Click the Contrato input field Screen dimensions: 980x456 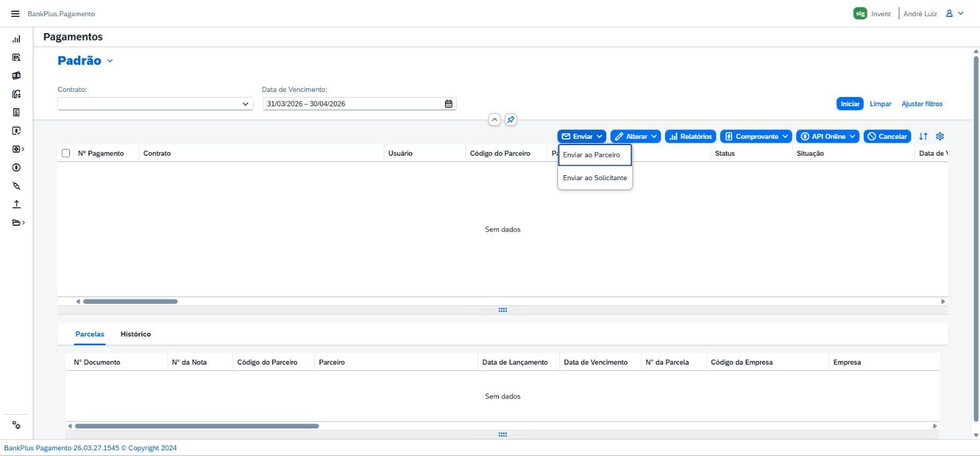[155, 104]
